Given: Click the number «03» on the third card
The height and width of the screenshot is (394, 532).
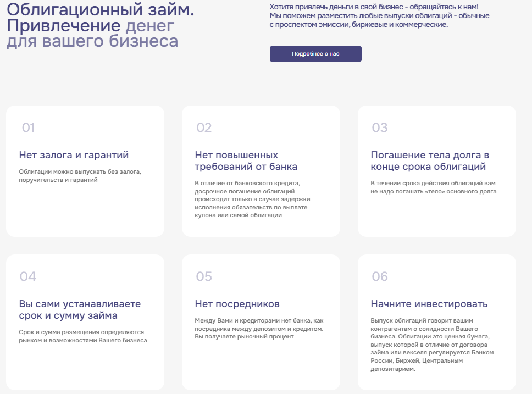Looking at the screenshot, I should (x=379, y=129).
